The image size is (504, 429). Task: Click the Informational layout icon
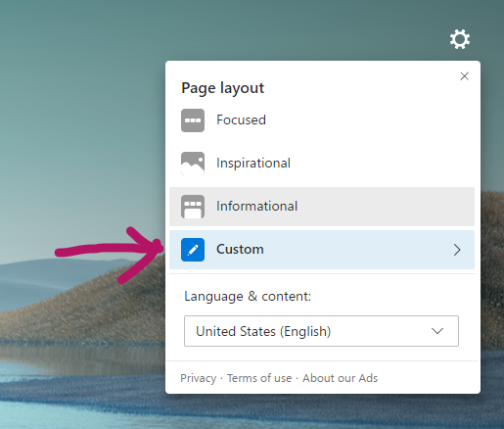(x=193, y=207)
